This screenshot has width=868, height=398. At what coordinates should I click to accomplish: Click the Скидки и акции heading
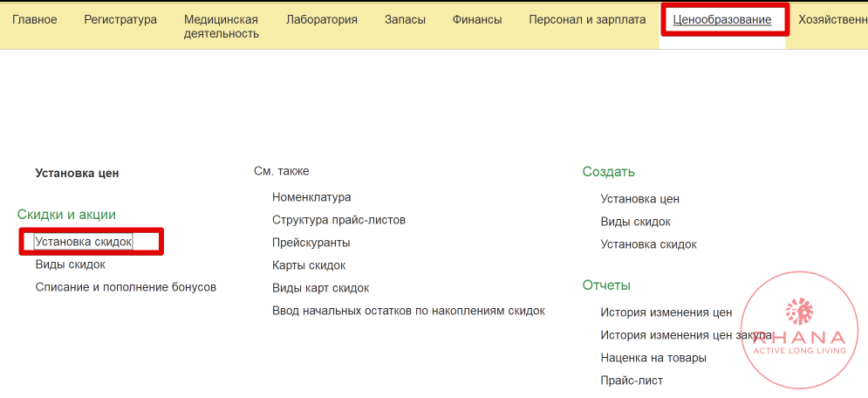(66, 214)
